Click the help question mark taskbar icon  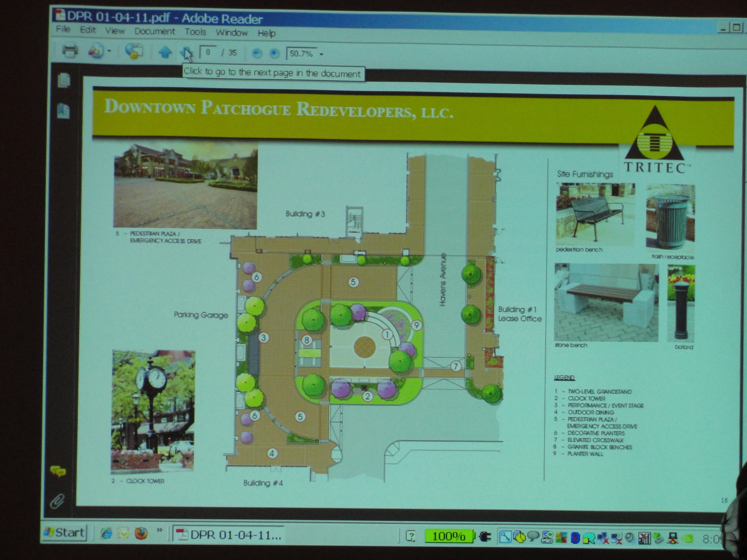click(410, 536)
